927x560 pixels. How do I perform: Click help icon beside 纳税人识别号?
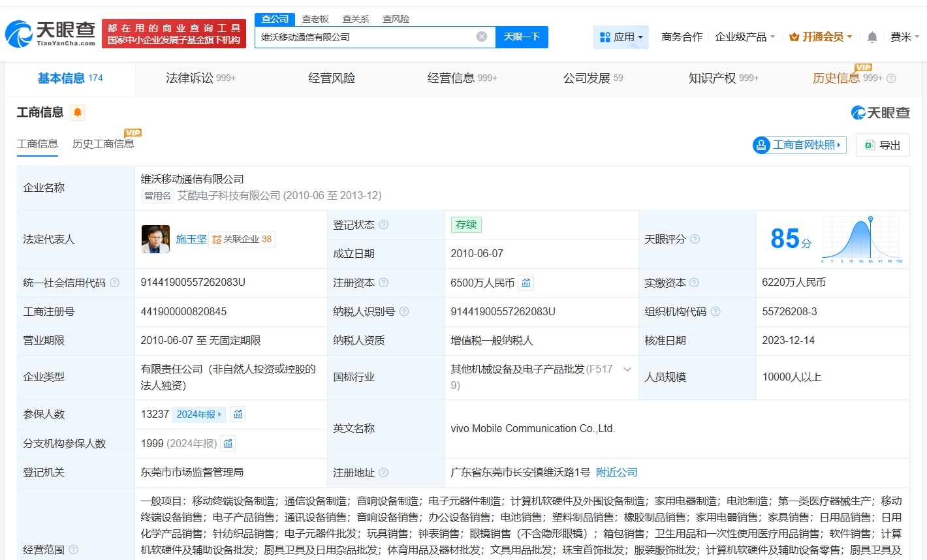404,311
